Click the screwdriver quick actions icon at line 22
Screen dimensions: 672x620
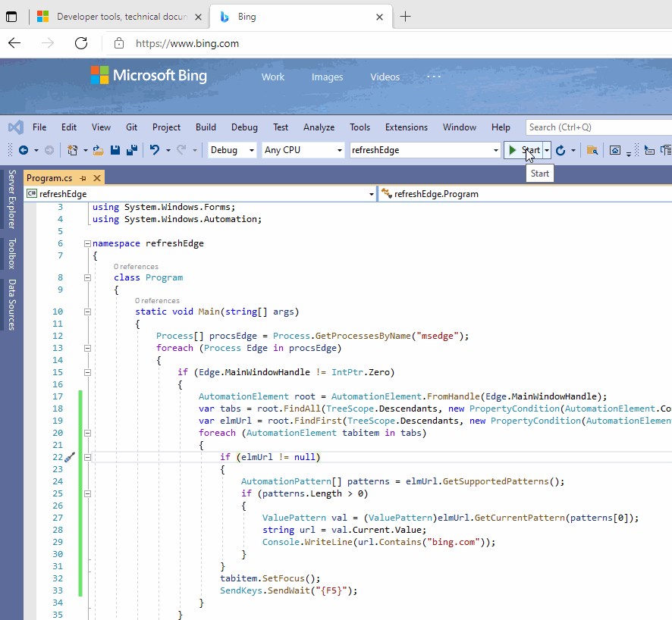click(x=70, y=457)
